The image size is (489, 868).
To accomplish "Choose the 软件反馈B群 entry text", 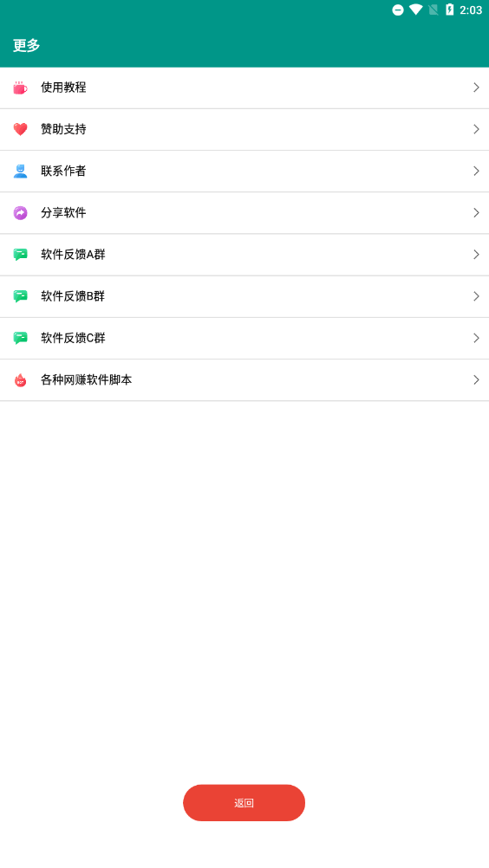I will pyautogui.click(x=73, y=297).
